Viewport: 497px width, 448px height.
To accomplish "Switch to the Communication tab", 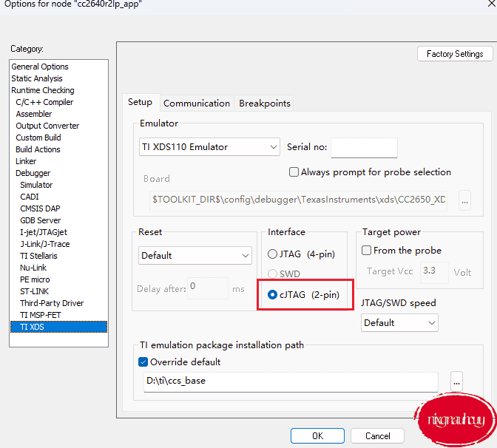I will coord(197,103).
